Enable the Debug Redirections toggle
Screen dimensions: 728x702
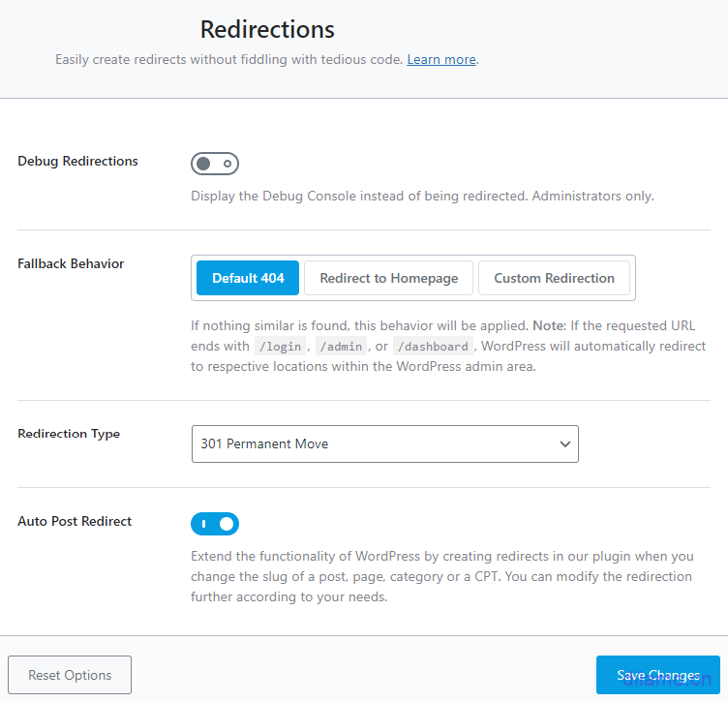click(x=215, y=164)
